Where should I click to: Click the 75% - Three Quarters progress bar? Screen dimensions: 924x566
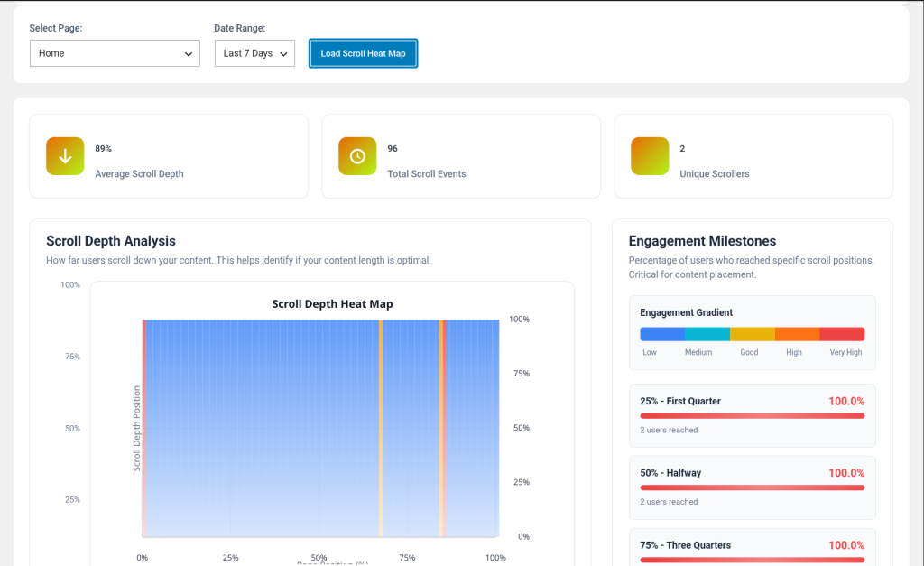click(x=753, y=560)
